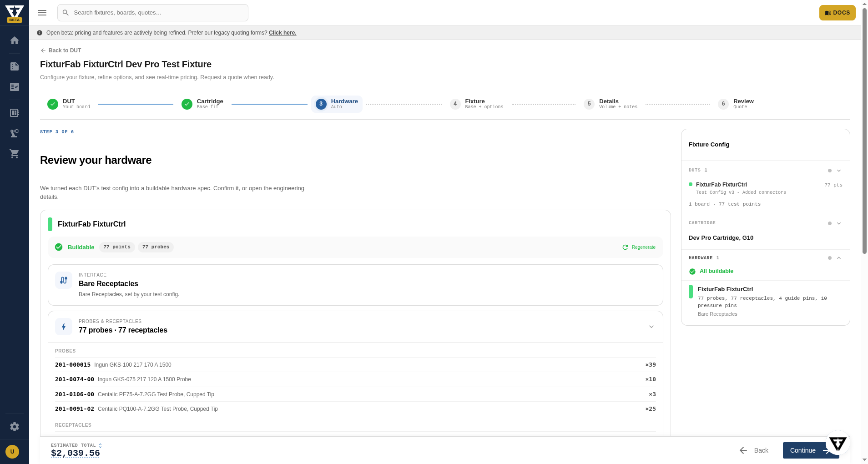This screenshot has width=868, height=464.
Task: Click the Continue button
Action: pos(811,450)
